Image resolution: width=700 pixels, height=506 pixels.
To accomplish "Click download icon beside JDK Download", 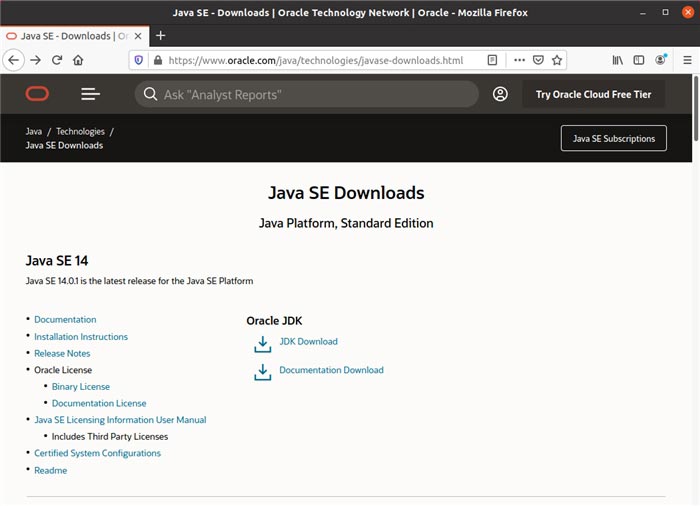I will click(x=262, y=344).
